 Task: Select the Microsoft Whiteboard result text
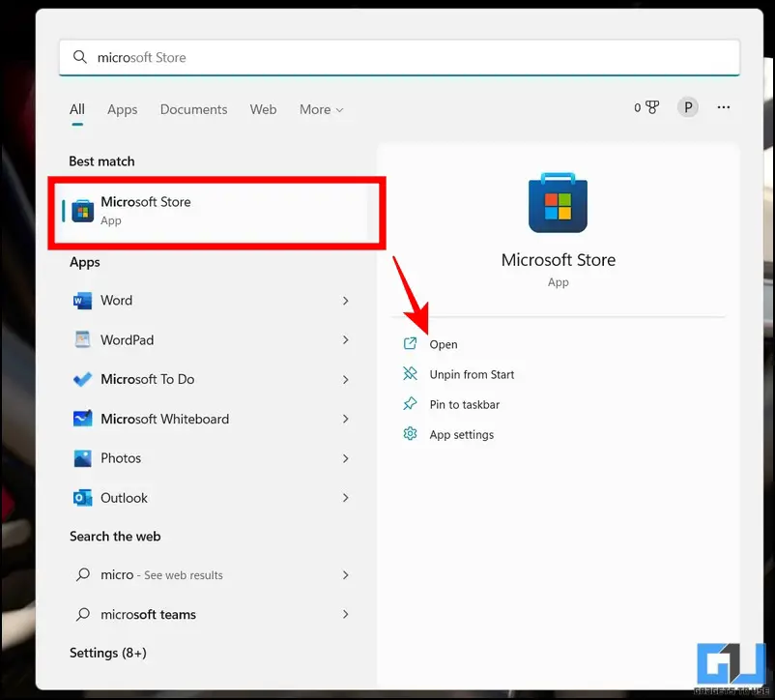pos(164,419)
